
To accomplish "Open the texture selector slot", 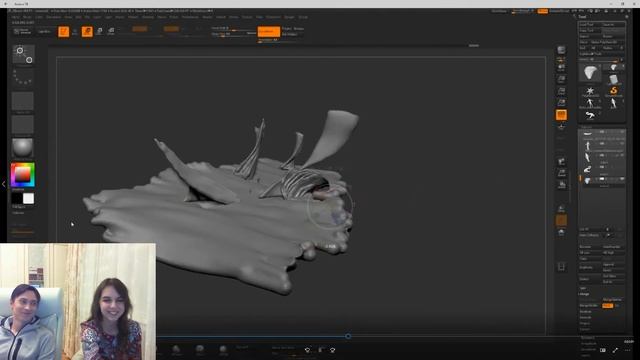I will 23,125.
